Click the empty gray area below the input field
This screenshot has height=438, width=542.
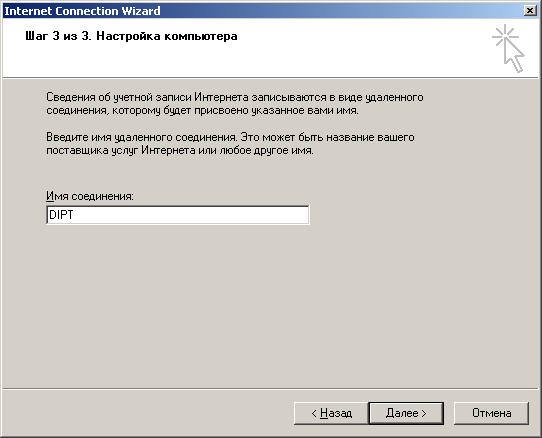(x=270, y=304)
